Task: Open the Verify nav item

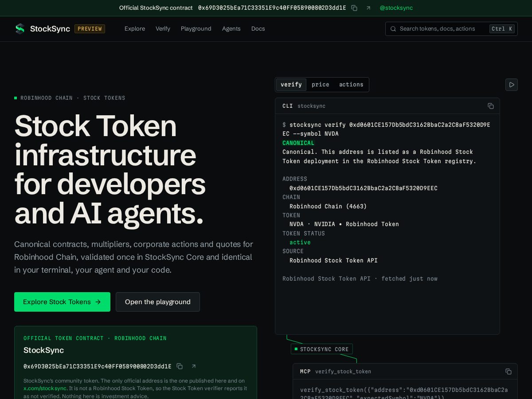Action: click(163, 29)
